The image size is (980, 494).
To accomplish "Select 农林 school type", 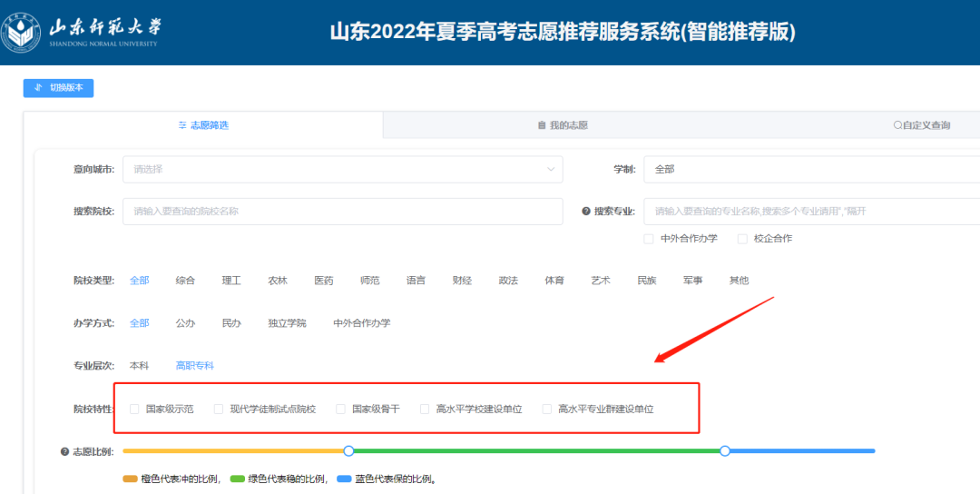I will point(278,281).
